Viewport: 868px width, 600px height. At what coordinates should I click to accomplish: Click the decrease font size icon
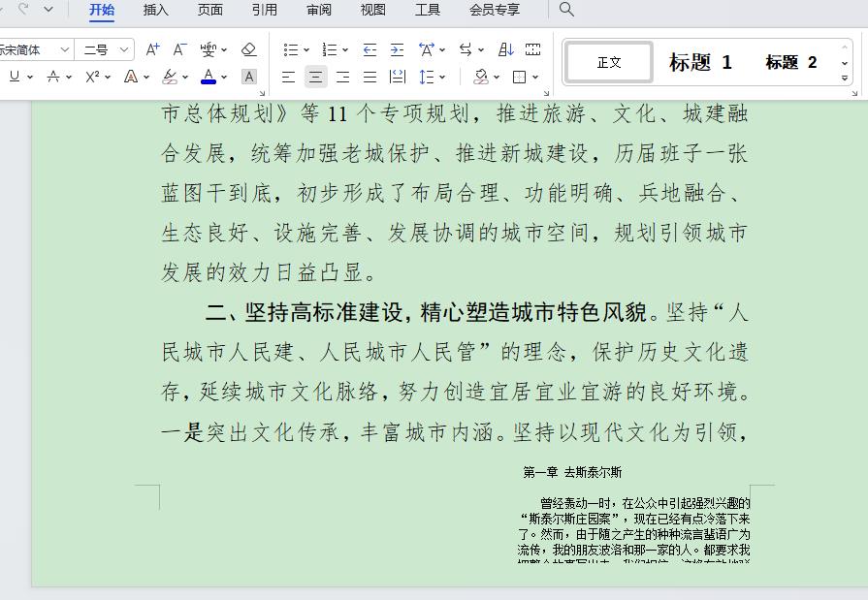[x=179, y=49]
